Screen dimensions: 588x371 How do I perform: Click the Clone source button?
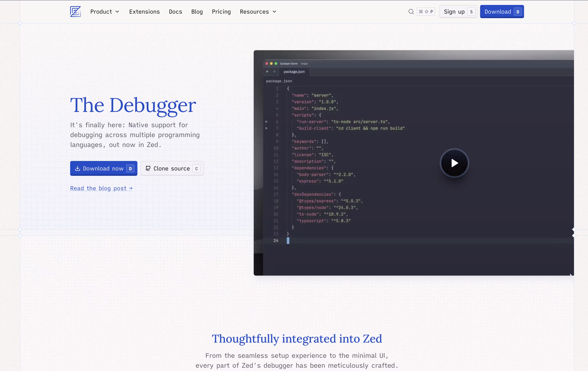coord(172,168)
